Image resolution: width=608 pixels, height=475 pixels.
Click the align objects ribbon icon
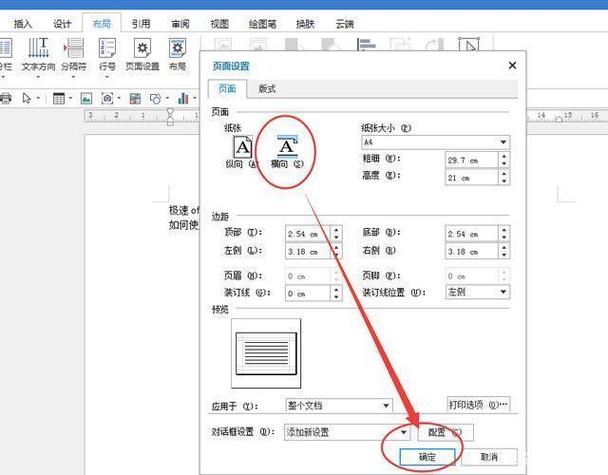(366, 45)
